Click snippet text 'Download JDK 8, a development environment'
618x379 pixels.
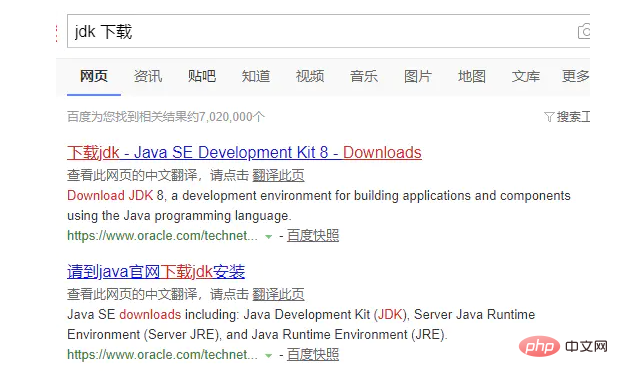click(x=200, y=195)
